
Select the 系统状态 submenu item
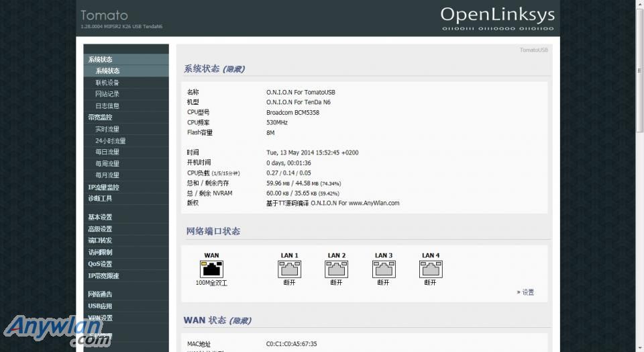pos(126,71)
